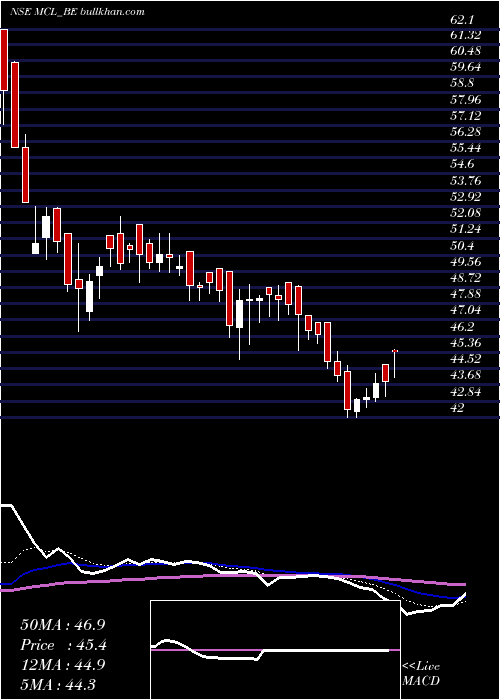Screen dimensions: 500x700
Task: Click the 48.72 price axis label
Action: (x=465, y=278)
